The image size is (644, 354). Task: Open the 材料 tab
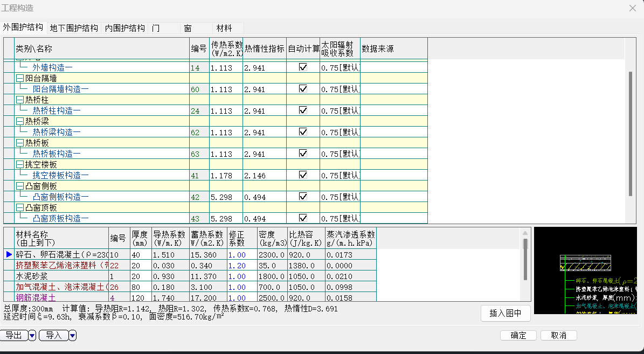click(x=224, y=28)
